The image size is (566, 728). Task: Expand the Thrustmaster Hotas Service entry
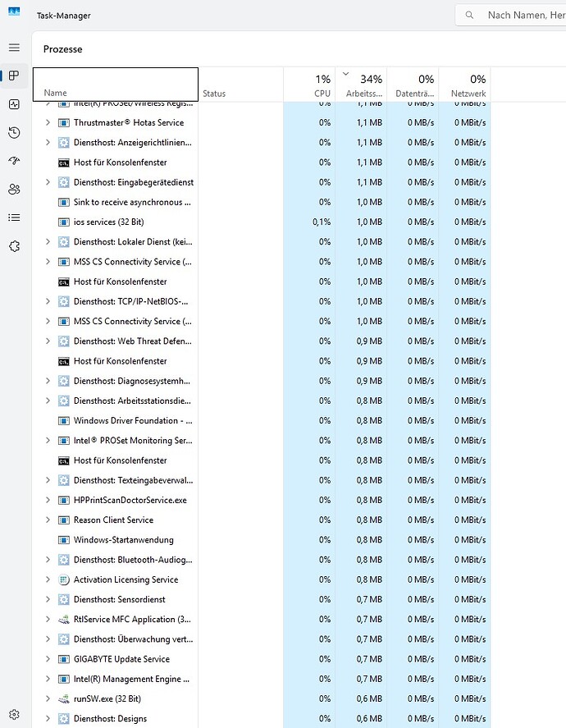[x=48, y=122]
